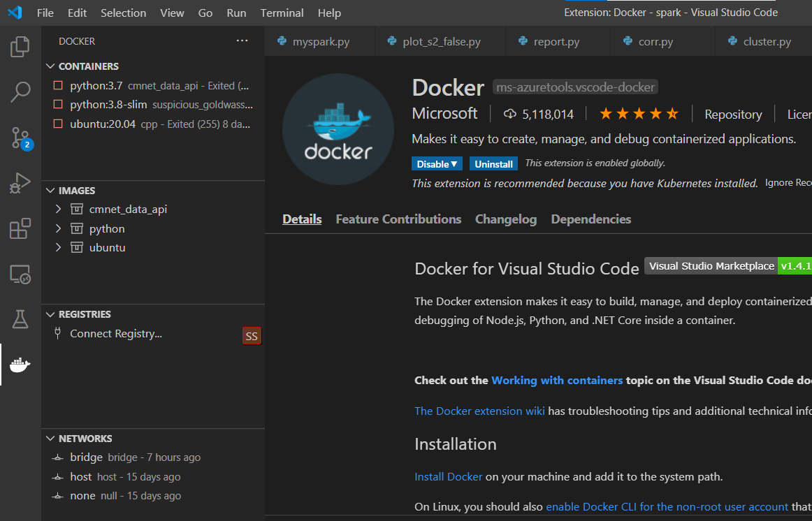Screen dimensions: 812x521
Task: Open the Edit menu
Action: pyautogui.click(x=77, y=13)
